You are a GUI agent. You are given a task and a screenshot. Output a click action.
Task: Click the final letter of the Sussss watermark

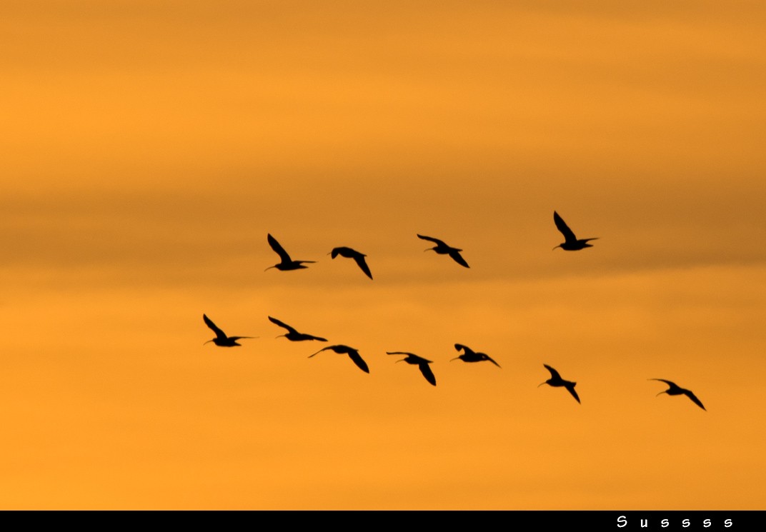727,523
